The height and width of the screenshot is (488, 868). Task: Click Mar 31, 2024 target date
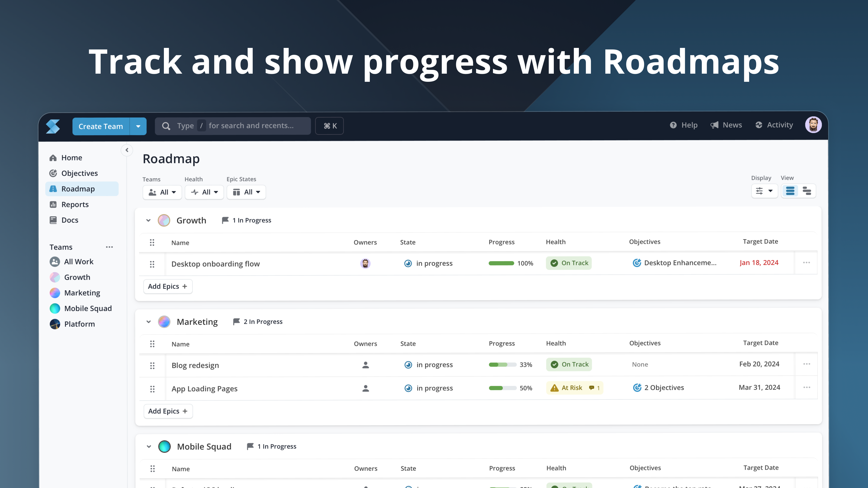pos(759,388)
